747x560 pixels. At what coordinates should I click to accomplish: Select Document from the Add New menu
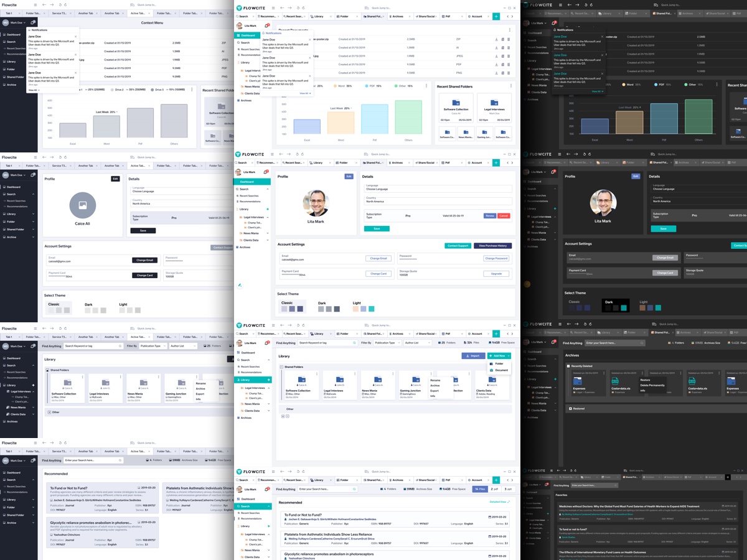pyautogui.click(x=500, y=370)
